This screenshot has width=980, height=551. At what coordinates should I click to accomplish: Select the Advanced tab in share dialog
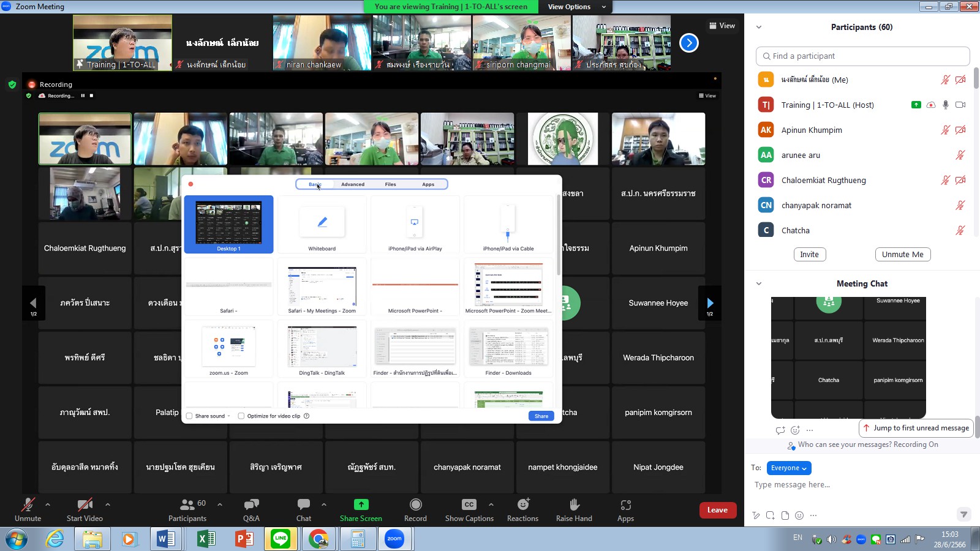pyautogui.click(x=353, y=184)
